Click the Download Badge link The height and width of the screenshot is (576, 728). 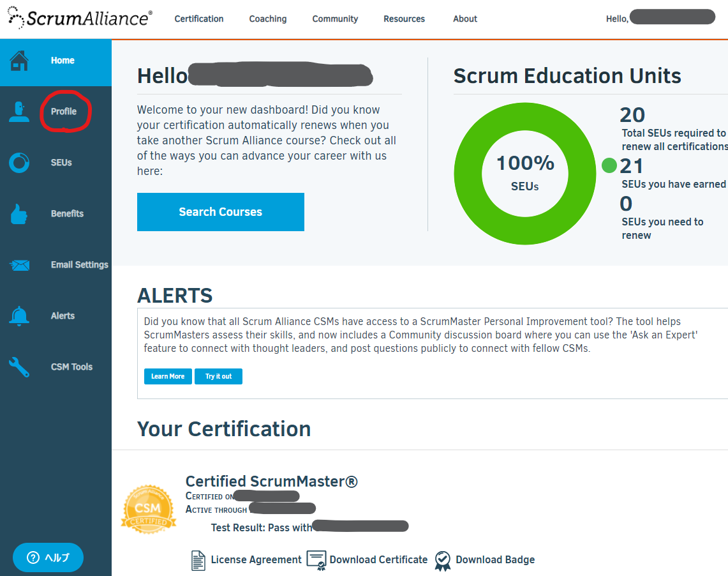point(495,560)
